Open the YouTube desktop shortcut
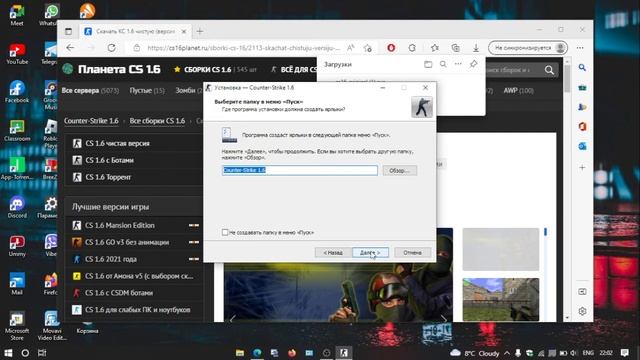This screenshot has width=640, height=360. pos(17,54)
